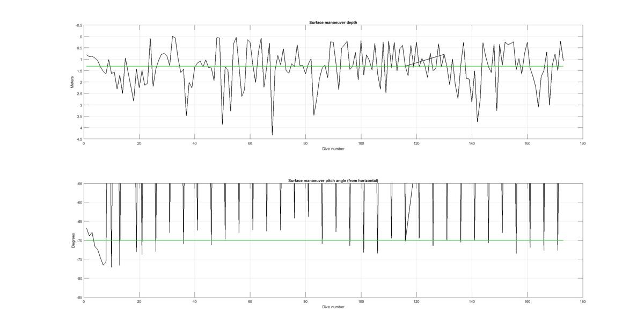644x334 pixels.
Task: Click the "180" x-tick of the depth plot
Action: [583, 143]
